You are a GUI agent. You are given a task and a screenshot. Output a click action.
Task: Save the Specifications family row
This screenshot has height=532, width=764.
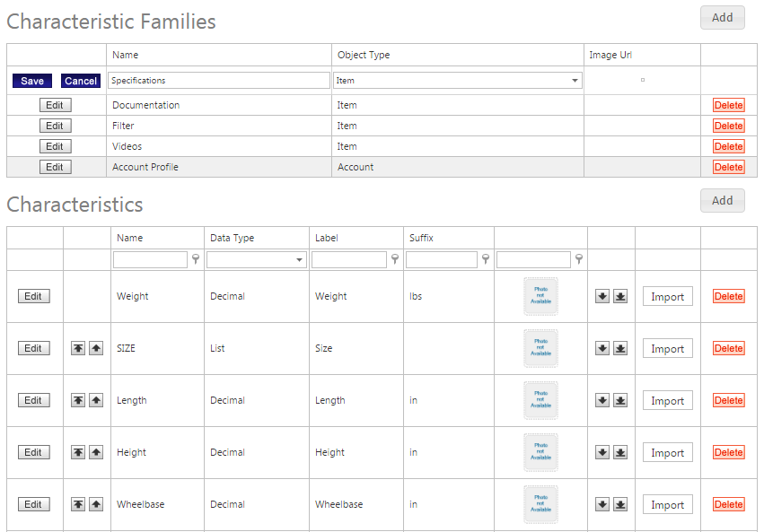(32, 81)
